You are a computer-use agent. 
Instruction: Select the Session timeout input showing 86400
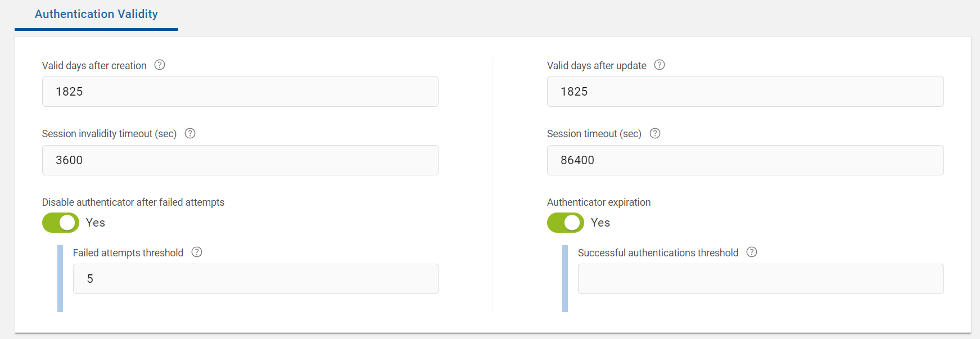tap(745, 160)
